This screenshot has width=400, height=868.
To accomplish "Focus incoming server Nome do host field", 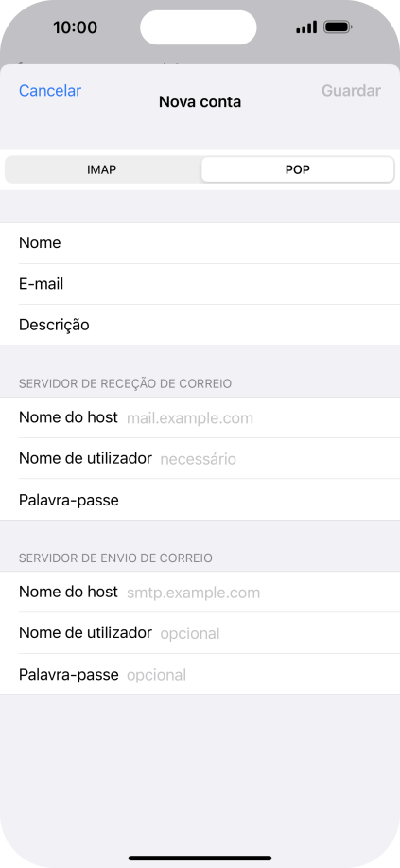I will click(200, 417).
